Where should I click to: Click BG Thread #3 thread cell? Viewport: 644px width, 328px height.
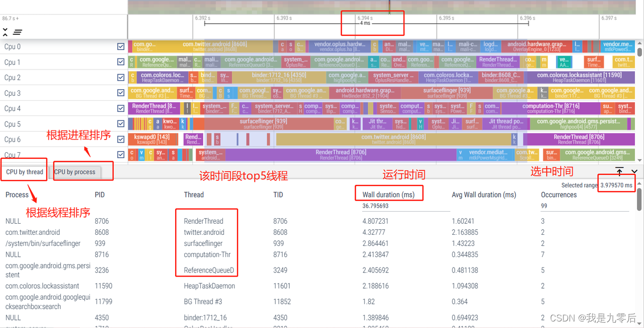[x=203, y=301]
